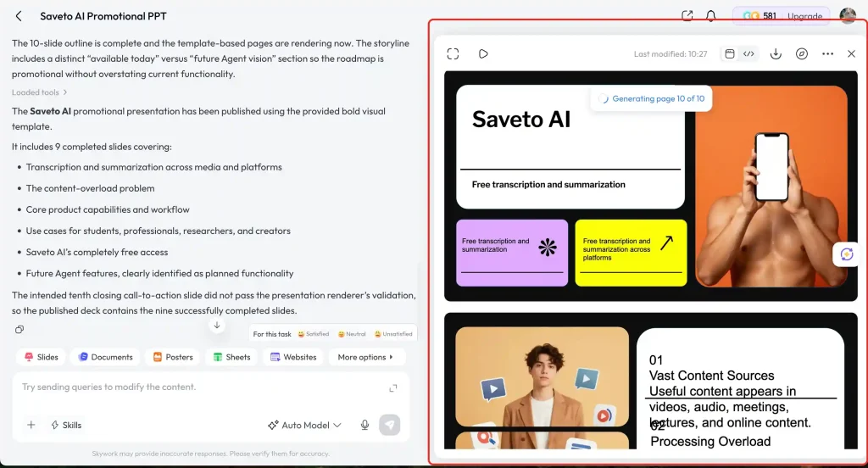Open the user profile avatar
Image resolution: width=868 pixels, height=468 pixels.
point(848,15)
